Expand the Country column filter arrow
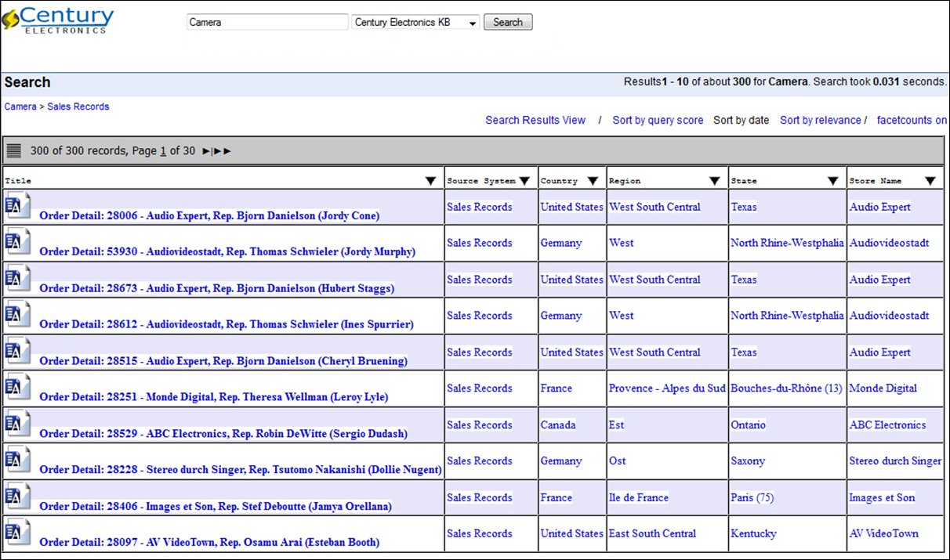950x560 pixels. coord(593,181)
